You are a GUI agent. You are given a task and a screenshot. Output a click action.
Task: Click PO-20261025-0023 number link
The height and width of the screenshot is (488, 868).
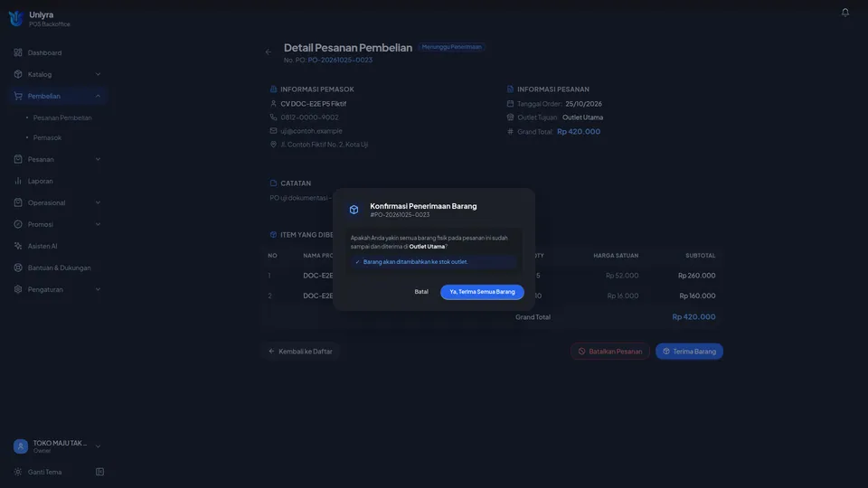(x=340, y=60)
